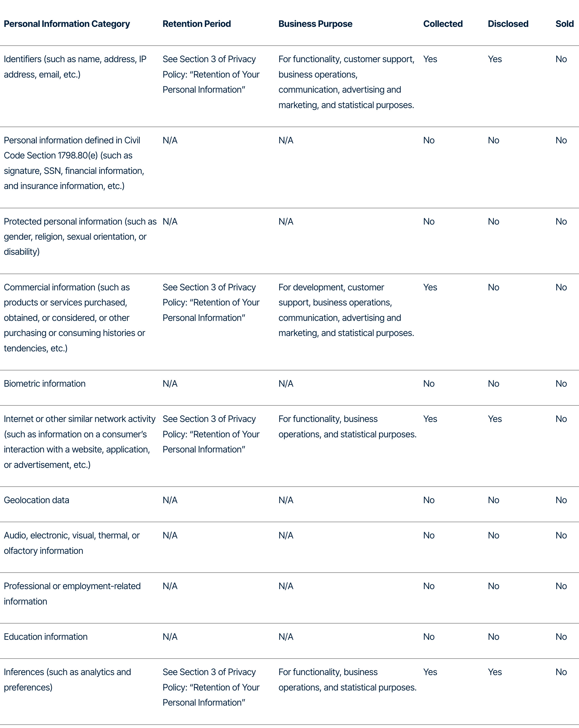This screenshot has height=728, width=579.
Task: Select Civil Code Section 1798.80(e) category cell
Action: coord(74,163)
